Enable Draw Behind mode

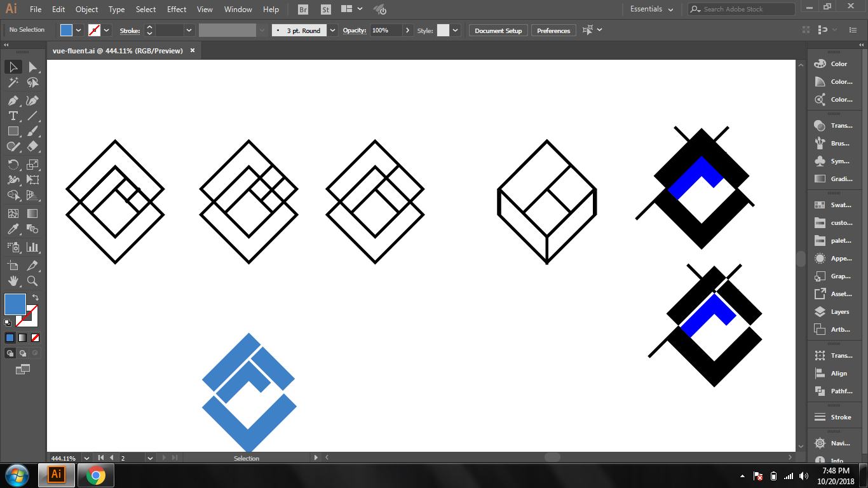[23, 353]
